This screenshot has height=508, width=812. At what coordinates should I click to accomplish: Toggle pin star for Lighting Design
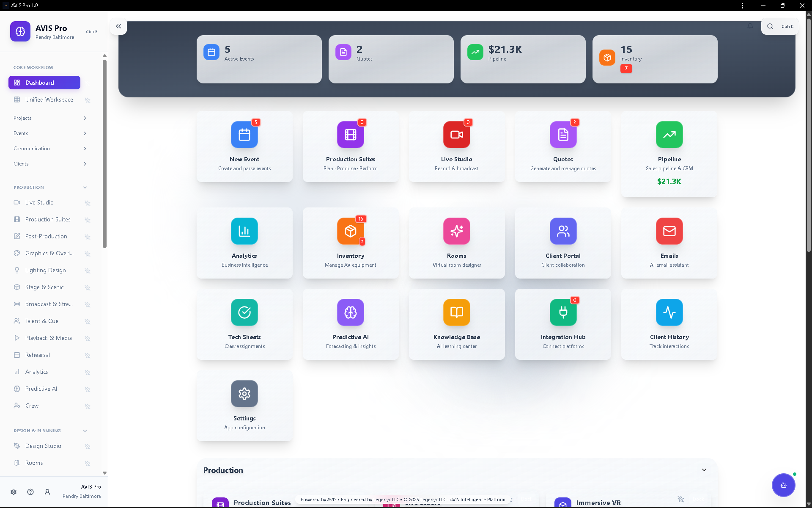[88, 271]
